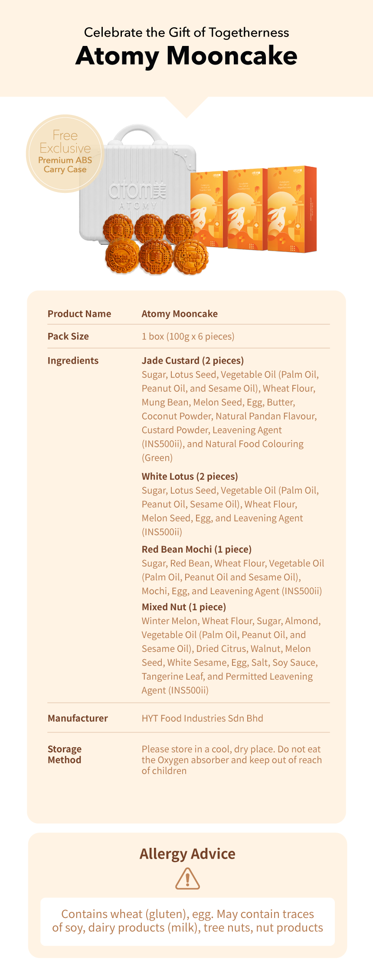Select the White Lotus (2 pieces) heading
The image size is (373, 980).
coord(190,476)
